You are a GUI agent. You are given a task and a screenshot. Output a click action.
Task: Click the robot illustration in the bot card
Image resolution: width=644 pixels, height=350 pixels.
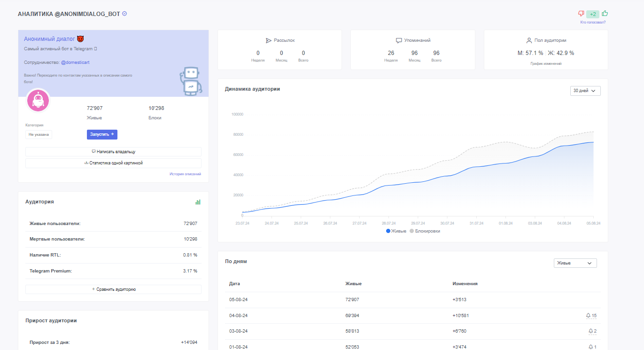point(191,81)
